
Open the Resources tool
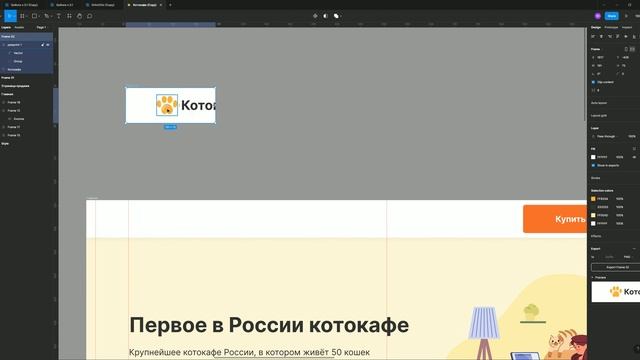click(x=69, y=16)
